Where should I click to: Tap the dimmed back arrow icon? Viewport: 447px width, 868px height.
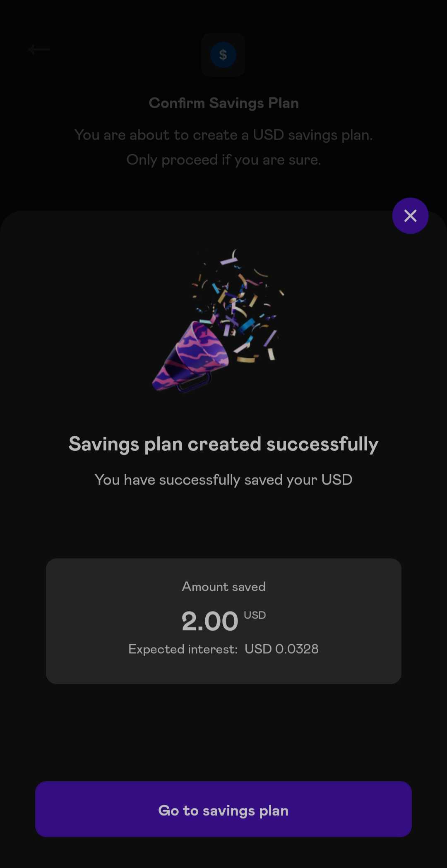[x=39, y=50]
